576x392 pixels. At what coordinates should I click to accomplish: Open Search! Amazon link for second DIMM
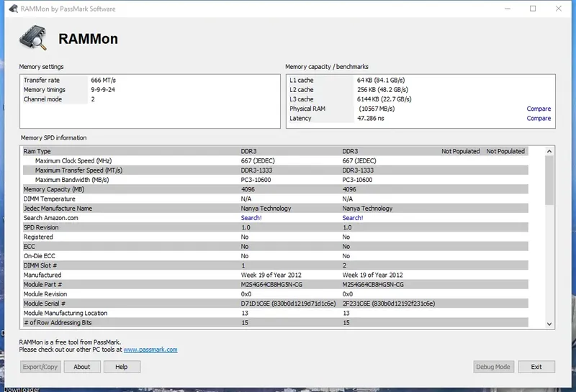pos(353,218)
